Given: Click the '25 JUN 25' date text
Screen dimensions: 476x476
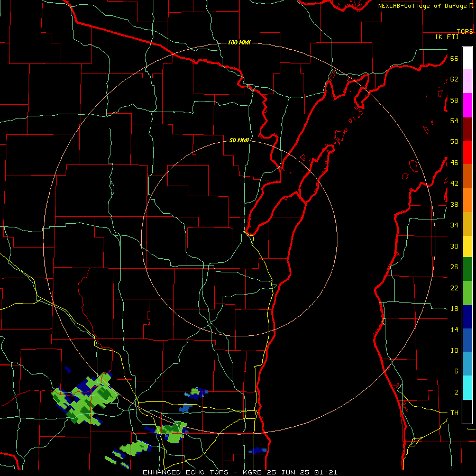Looking at the screenshot, I should click(288, 472).
